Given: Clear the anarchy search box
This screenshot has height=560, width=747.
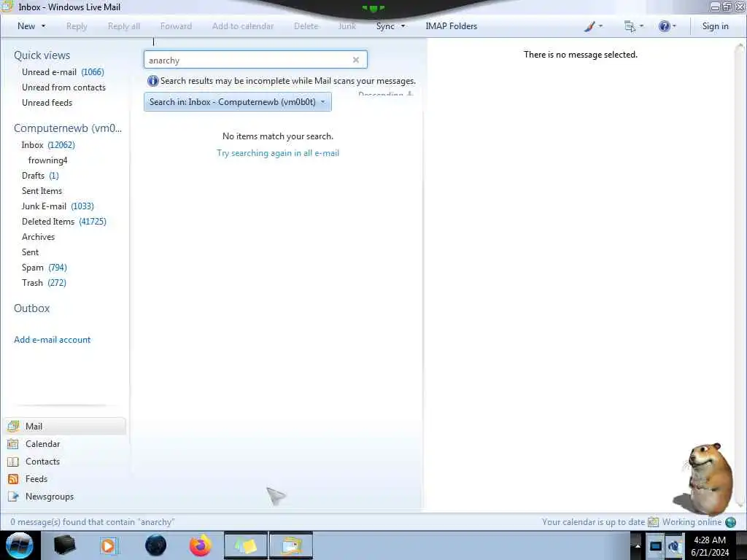Looking at the screenshot, I should (x=355, y=60).
